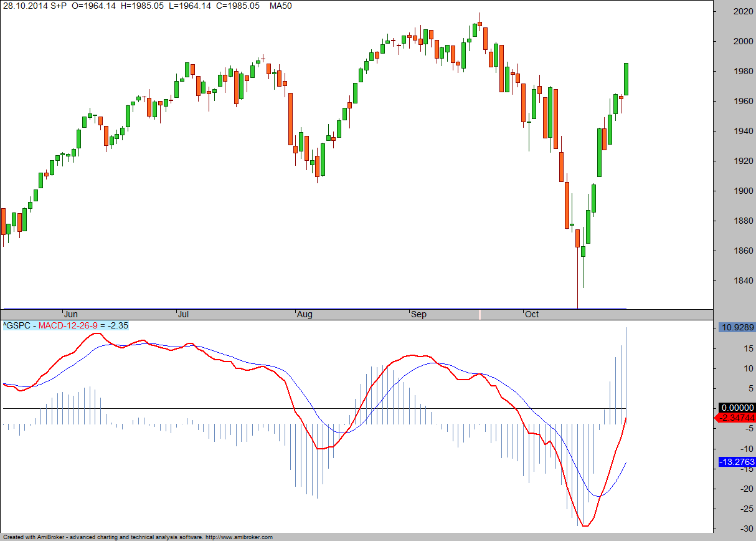756x541 pixels.
Task: Click the red -2.34744 MACD value tag
Action: point(735,418)
